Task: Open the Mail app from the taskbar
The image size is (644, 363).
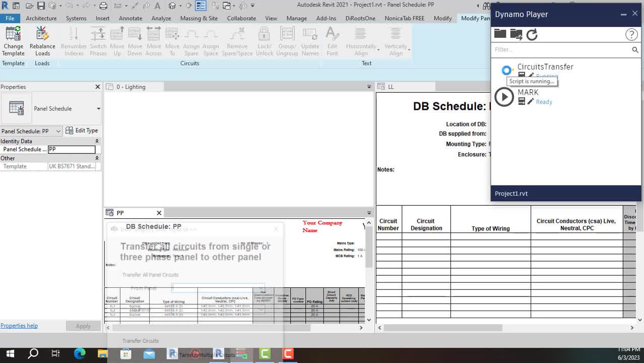Action: (149, 354)
